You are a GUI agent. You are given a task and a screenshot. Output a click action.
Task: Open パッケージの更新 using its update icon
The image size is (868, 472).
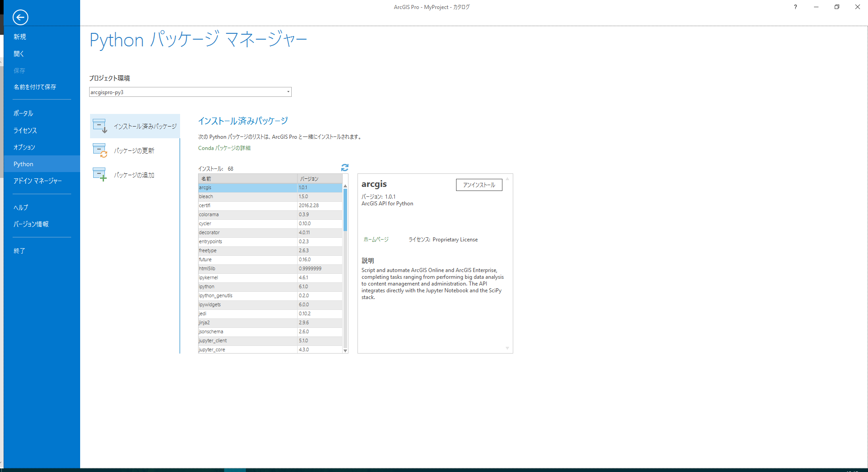[100, 150]
